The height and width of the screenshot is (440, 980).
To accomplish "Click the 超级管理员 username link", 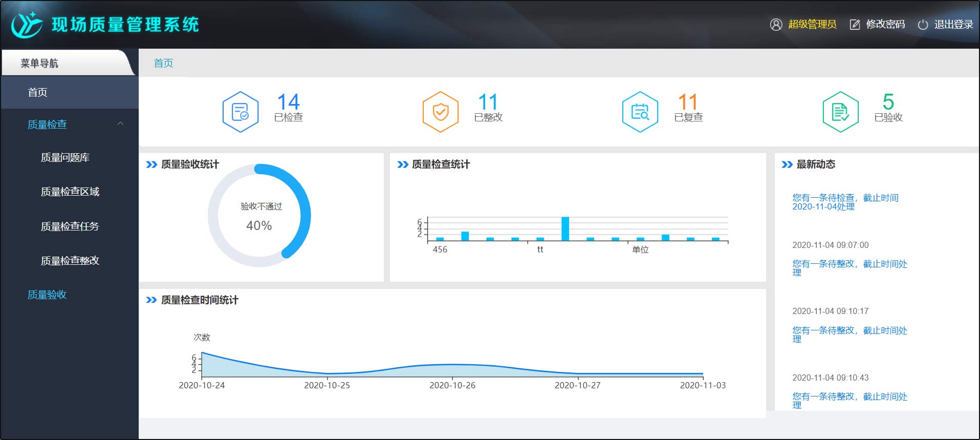I will point(812,25).
